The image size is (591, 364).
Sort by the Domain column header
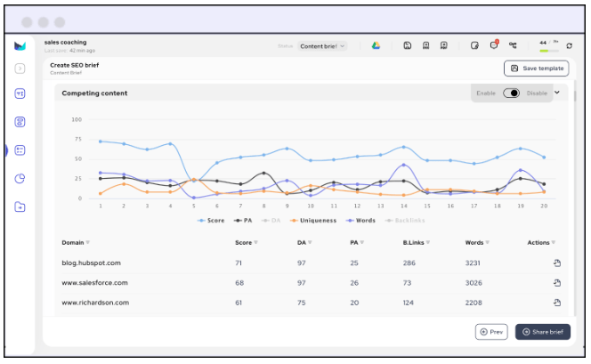pos(76,243)
